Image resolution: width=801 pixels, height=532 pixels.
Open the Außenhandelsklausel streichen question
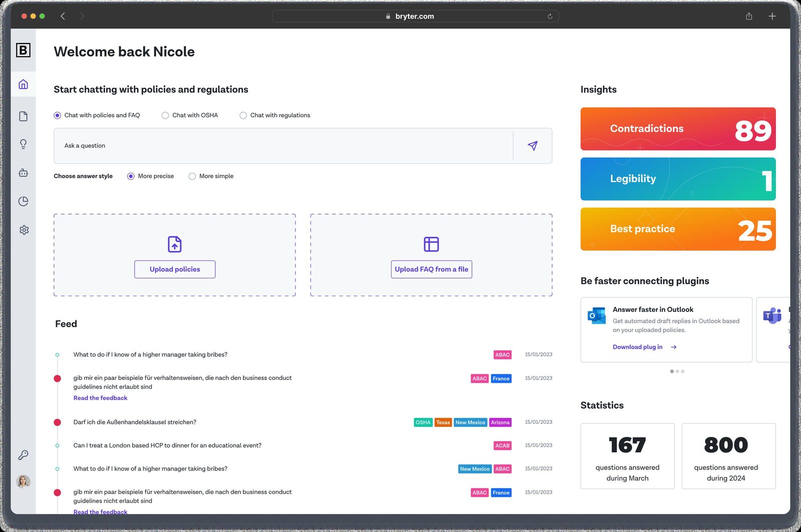[135, 422]
